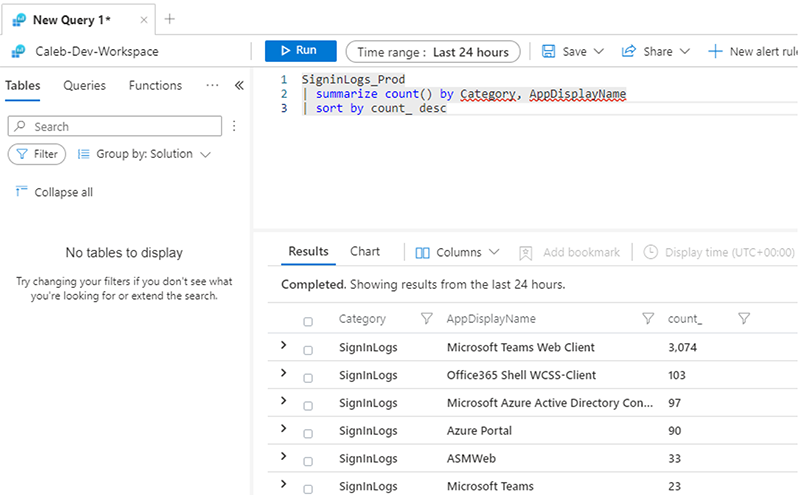Click the count cell showing 103
800x495 pixels.
[x=677, y=375]
